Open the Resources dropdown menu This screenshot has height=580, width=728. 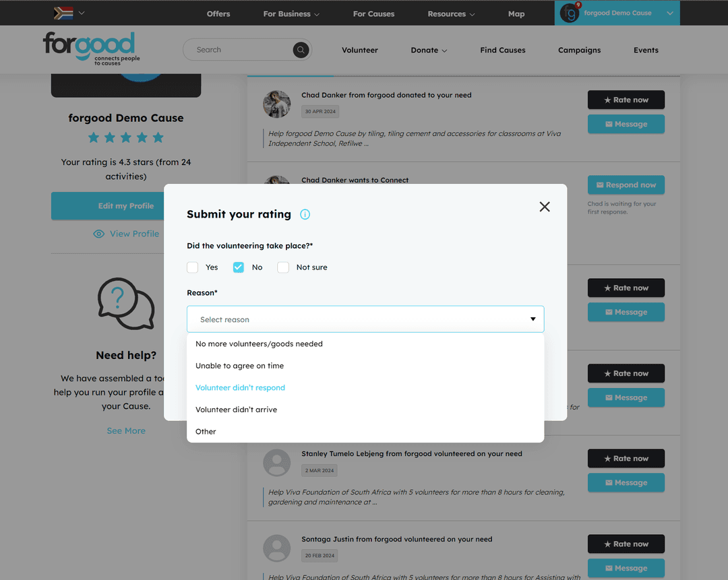451,13
